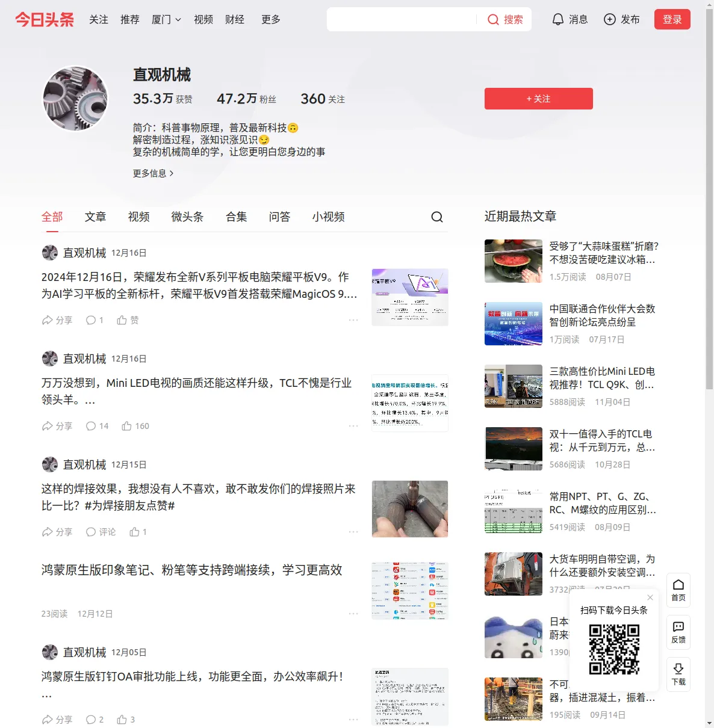Open the 鸿蒙原生版印象笔记 article title
This screenshot has width=714, height=728.
pyautogui.click(x=191, y=570)
